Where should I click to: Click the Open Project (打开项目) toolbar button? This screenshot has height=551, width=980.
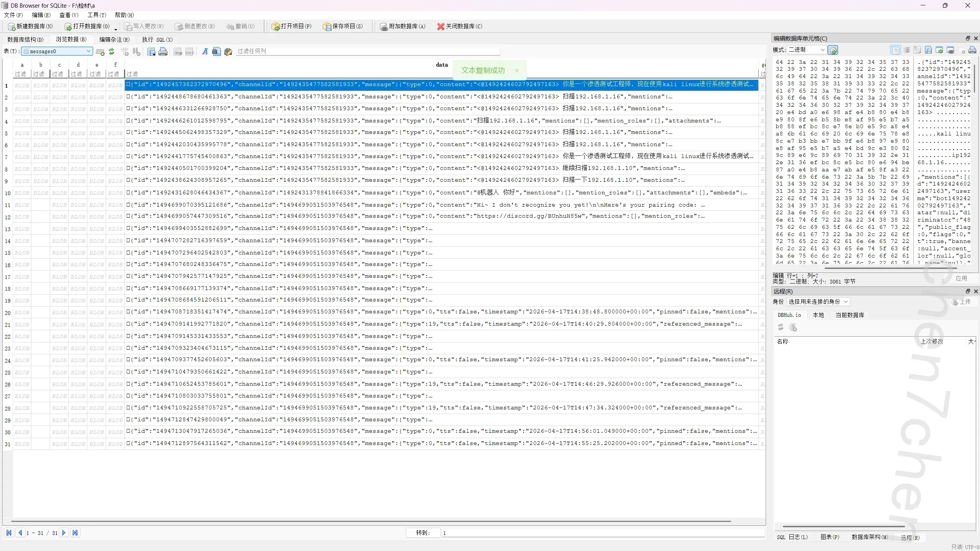pyautogui.click(x=292, y=26)
